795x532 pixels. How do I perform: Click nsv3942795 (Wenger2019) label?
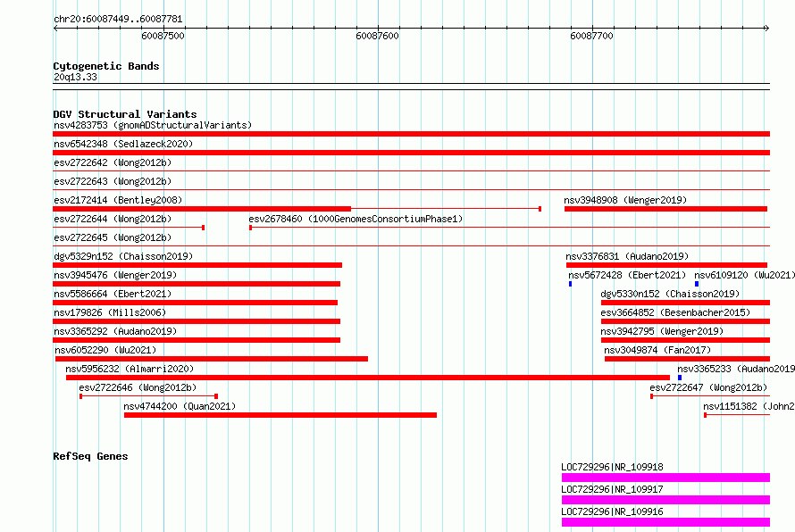(662, 331)
